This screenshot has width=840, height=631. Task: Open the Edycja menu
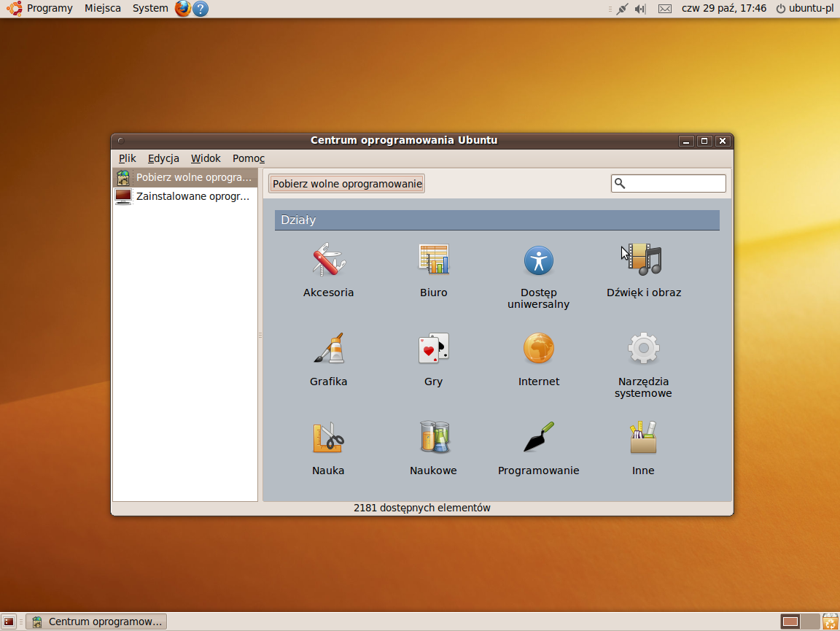[x=163, y=158]
